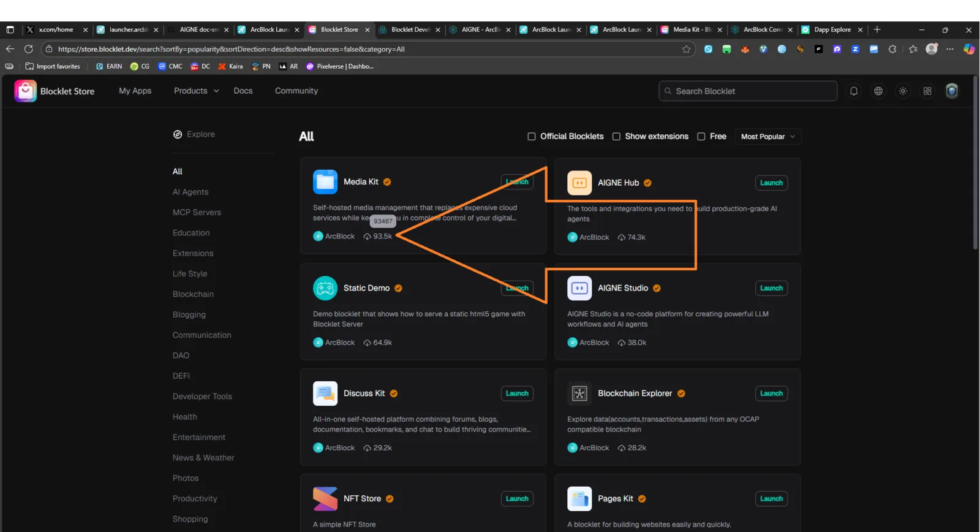
Task: Click the Blockchain Explorer app icon
Action: pyautogui.click(x=579, y=393)
